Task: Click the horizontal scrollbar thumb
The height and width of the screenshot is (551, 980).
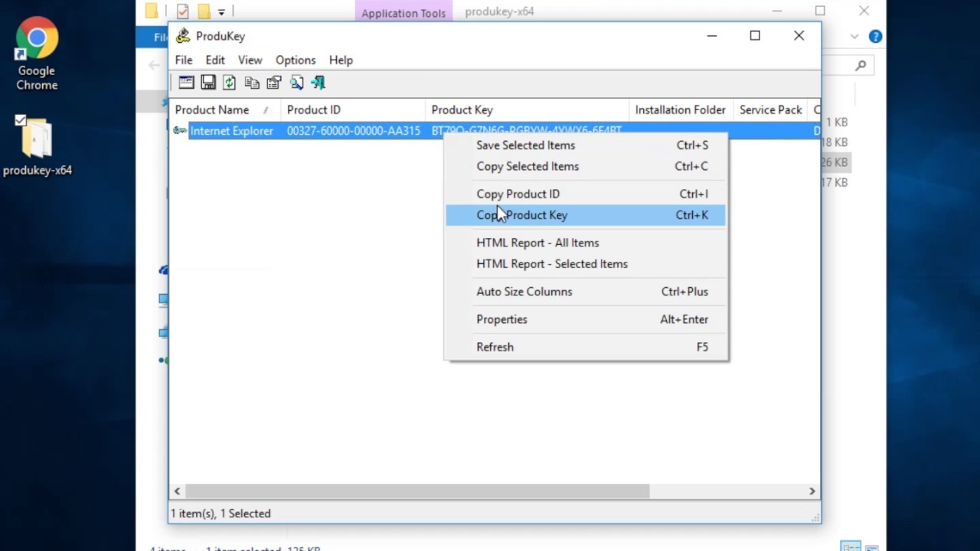Action: click(x=417, y=491)
